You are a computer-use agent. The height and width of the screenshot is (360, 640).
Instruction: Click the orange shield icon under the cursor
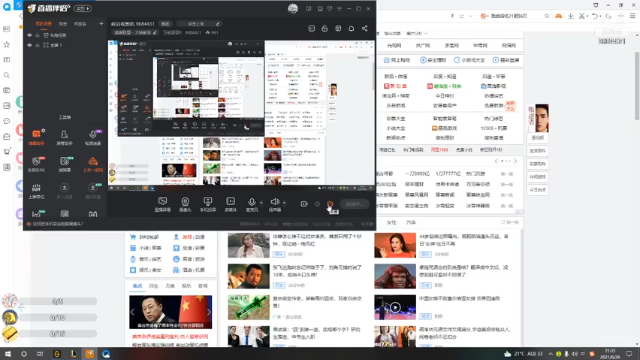tap(330, 204)
